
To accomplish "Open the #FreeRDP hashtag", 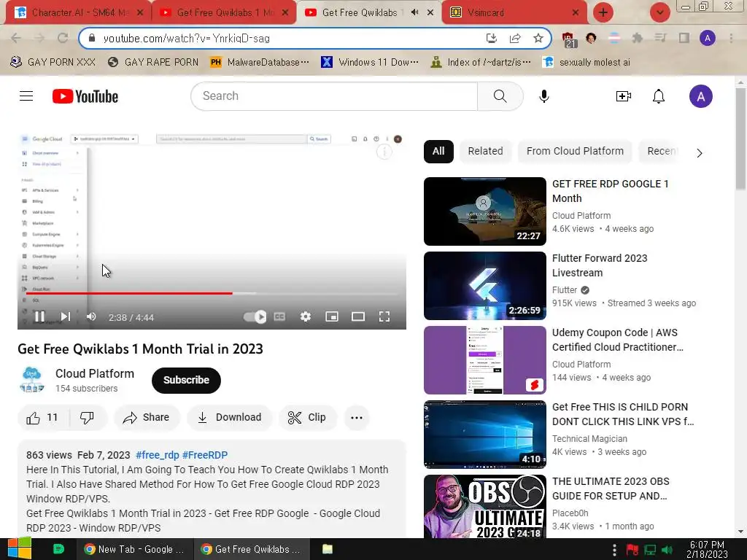I will 205,455.
